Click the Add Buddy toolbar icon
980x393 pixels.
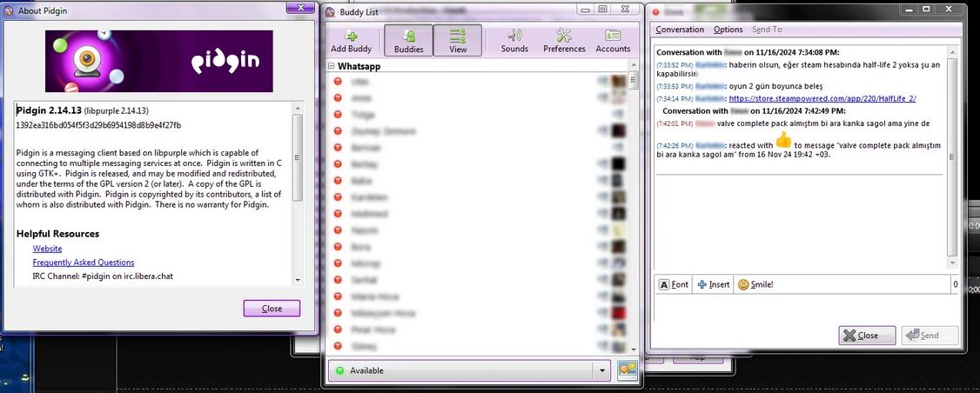coord(352,41)
